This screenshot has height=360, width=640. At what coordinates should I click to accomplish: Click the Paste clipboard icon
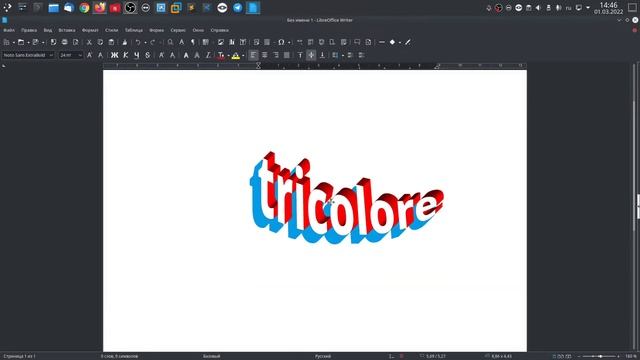click(x=111, y=42)
